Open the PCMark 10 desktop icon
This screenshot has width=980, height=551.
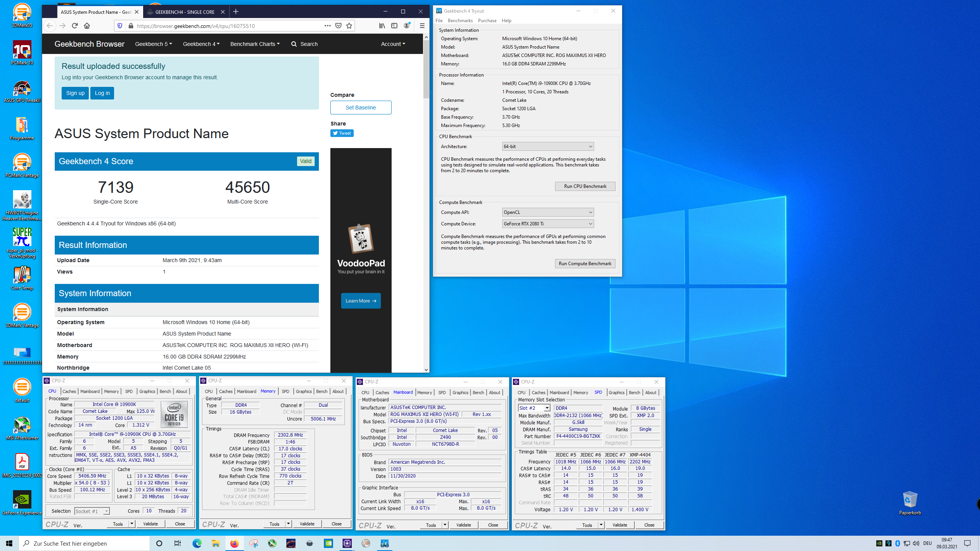[x=22, y=53]
